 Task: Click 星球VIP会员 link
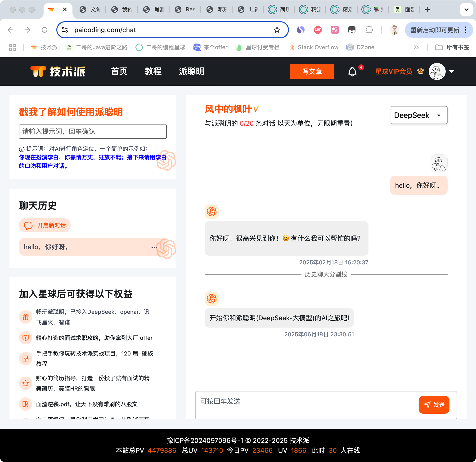point(394,71)
